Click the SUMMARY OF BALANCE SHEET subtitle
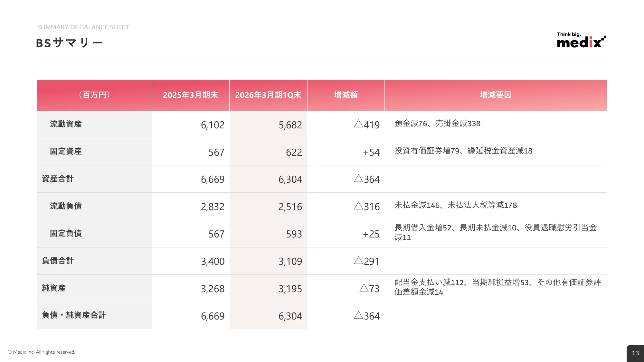This screenshot has height=362, width=644. 83,27
